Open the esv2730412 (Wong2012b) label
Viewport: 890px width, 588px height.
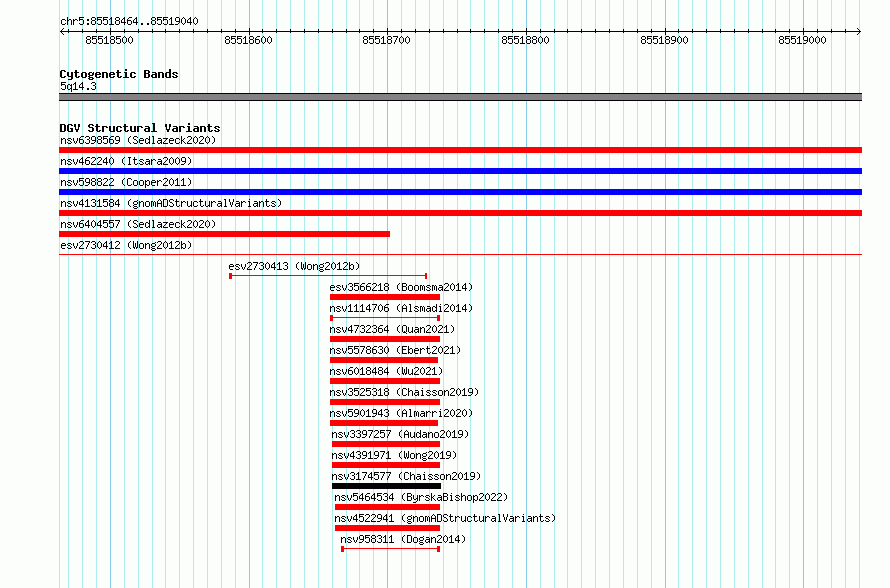[126, 245]
